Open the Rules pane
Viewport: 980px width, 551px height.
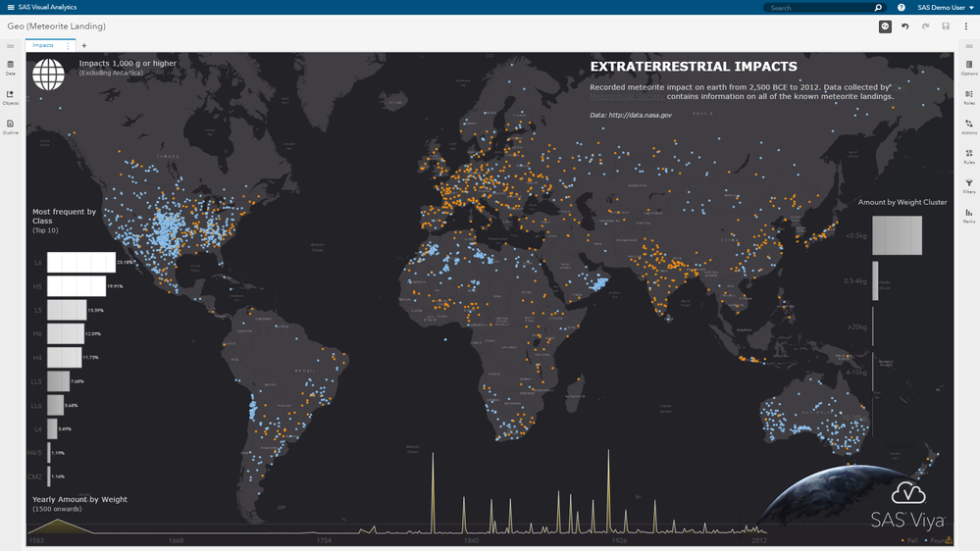(x=969, y=157)
